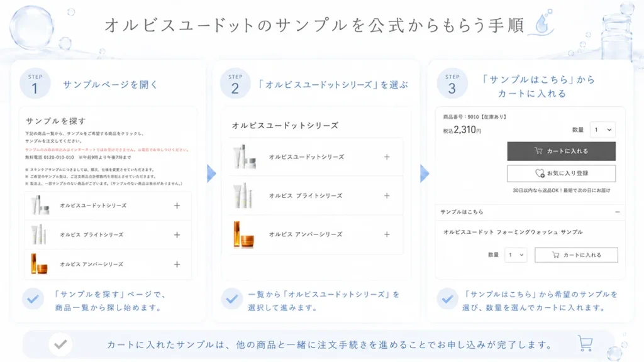Collapse the サンプルはこちら section with minus
This screenshot has height=362, width=644.
618,212
